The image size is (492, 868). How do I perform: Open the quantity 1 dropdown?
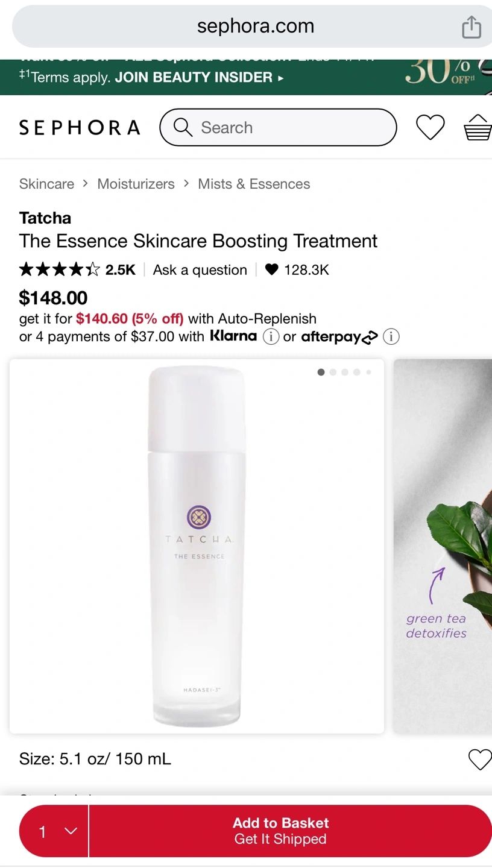click(x=54, y=831)
